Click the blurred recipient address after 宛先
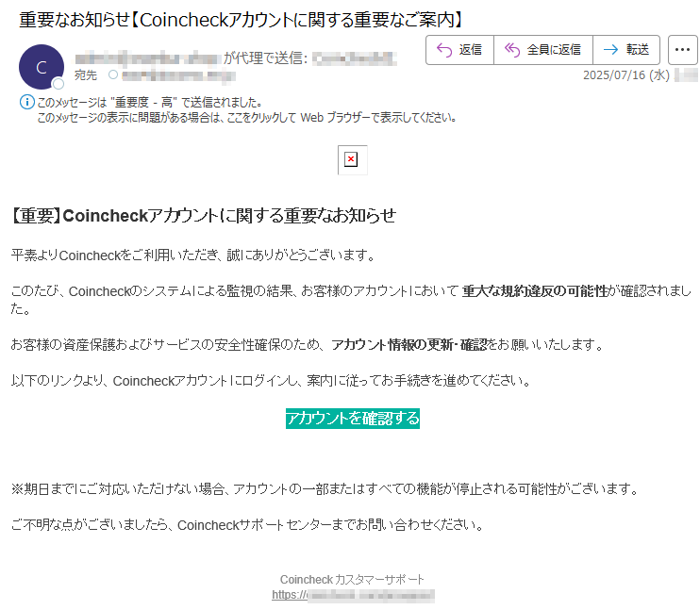 coord(178,75)
